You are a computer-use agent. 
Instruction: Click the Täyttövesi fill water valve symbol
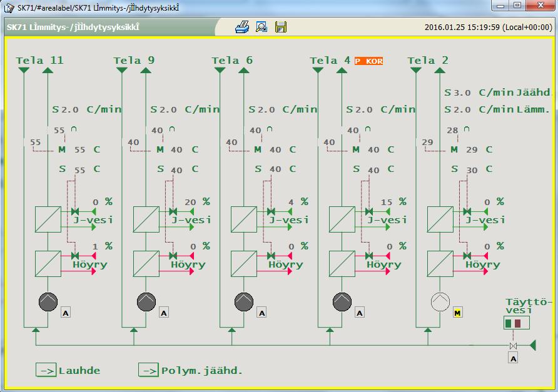click(x=513, y=345)
